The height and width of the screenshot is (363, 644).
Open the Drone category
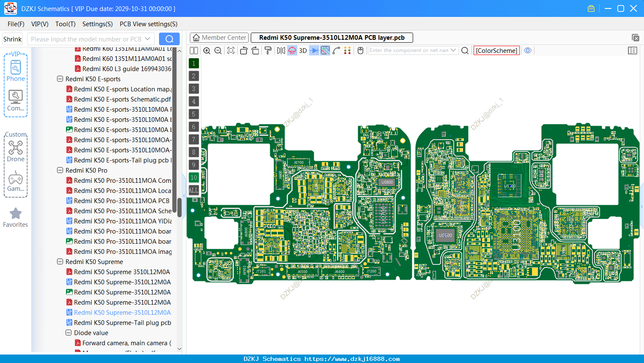[x=16, y=151]
